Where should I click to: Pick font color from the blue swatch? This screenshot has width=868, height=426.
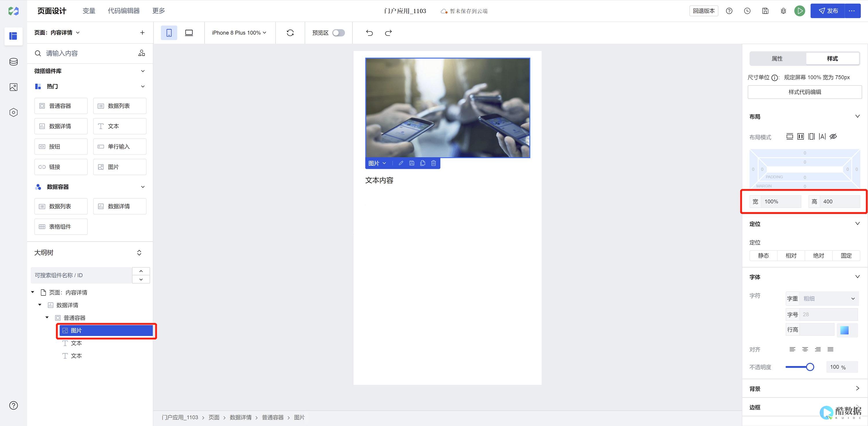click(844, 330)
